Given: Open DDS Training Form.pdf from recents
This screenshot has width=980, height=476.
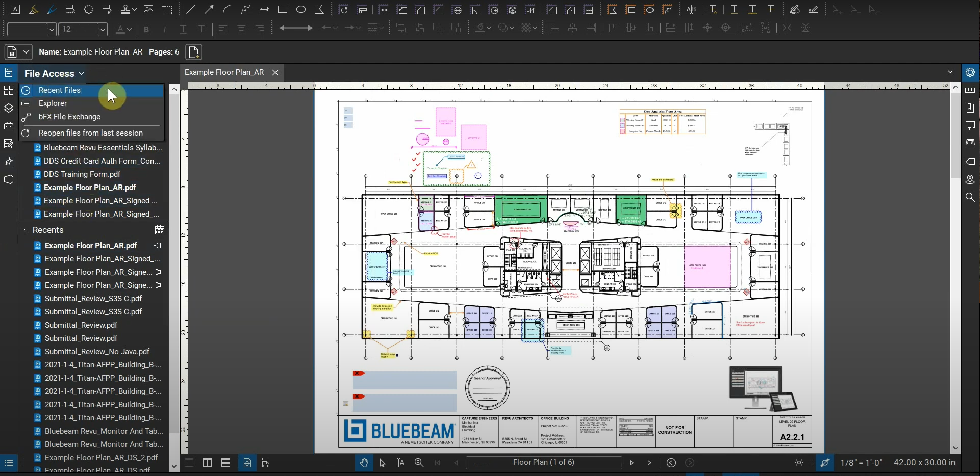Looking at the screenshot, I should 82,174.
